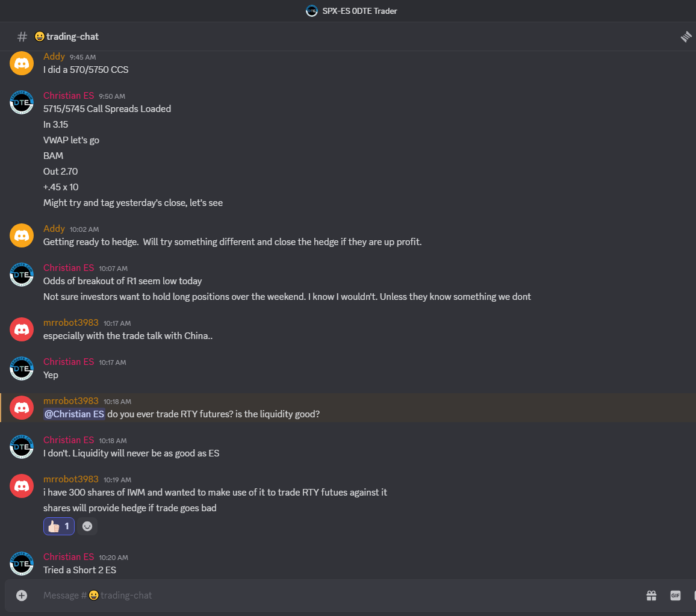This screenshot has width=696, height=616.
Task: Focus the Message #trading-chat input field
Action: (337, 596)
